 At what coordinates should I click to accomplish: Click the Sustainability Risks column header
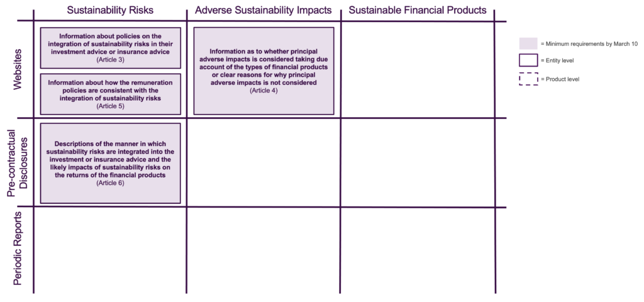tap(110, 10)
